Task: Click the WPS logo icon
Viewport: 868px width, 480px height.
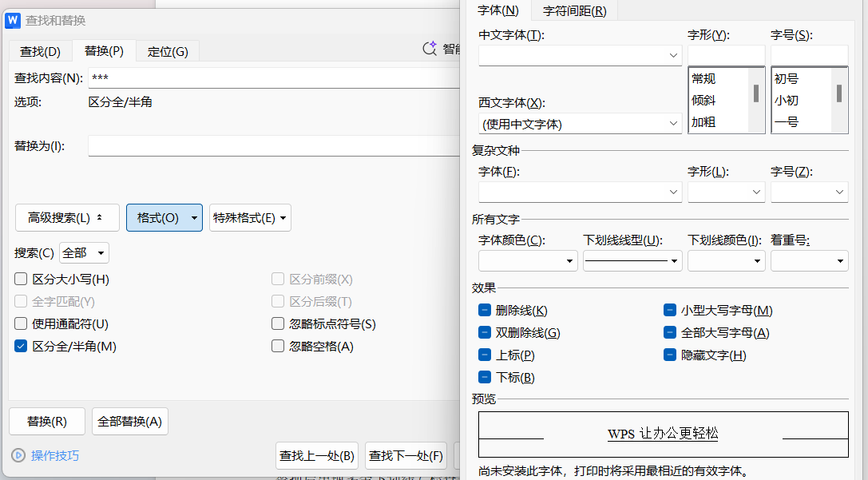Action: 11,20
